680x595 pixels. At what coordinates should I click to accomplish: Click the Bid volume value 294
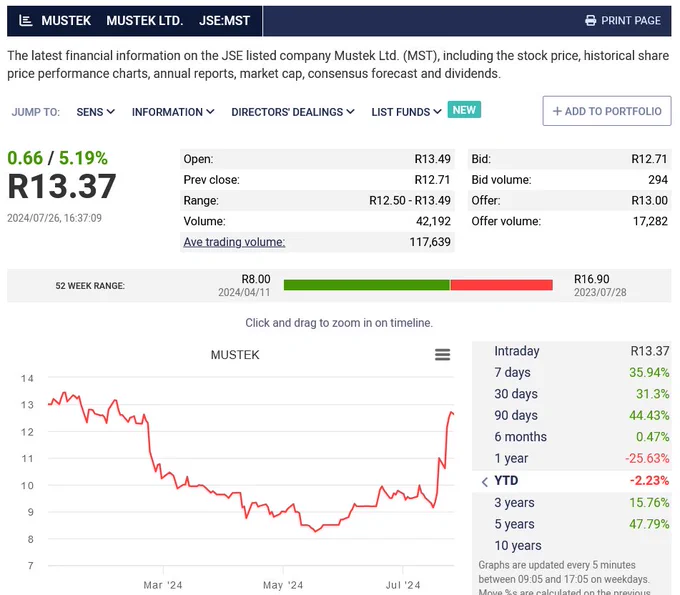click(x=658, y=180)
